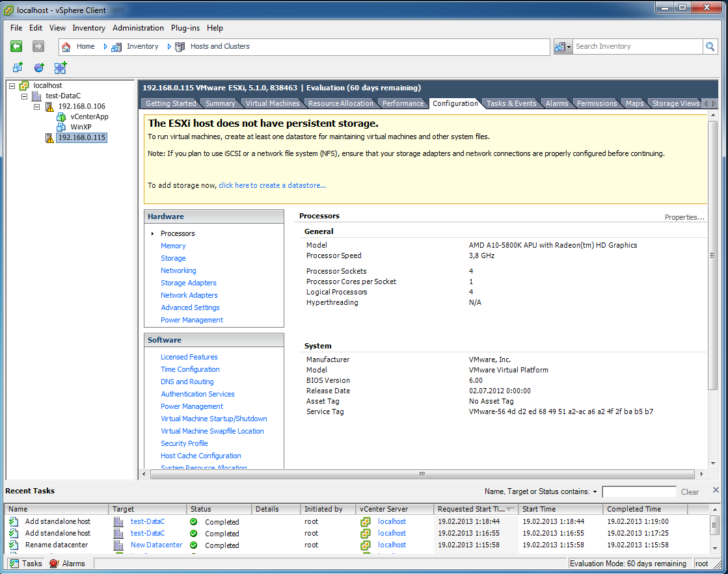Switch to the Virtual Machines tab

pos(273,103)
